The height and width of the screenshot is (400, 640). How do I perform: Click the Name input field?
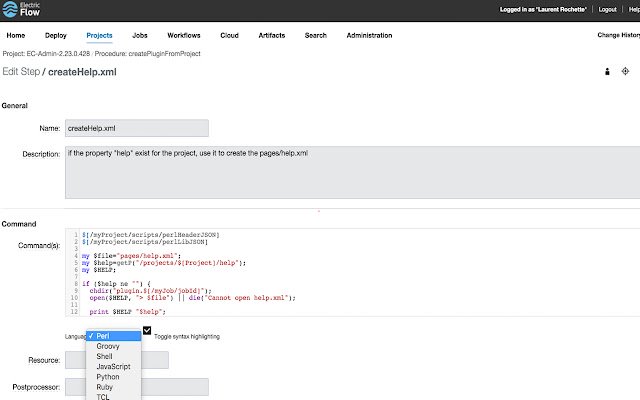pos(137,128)
